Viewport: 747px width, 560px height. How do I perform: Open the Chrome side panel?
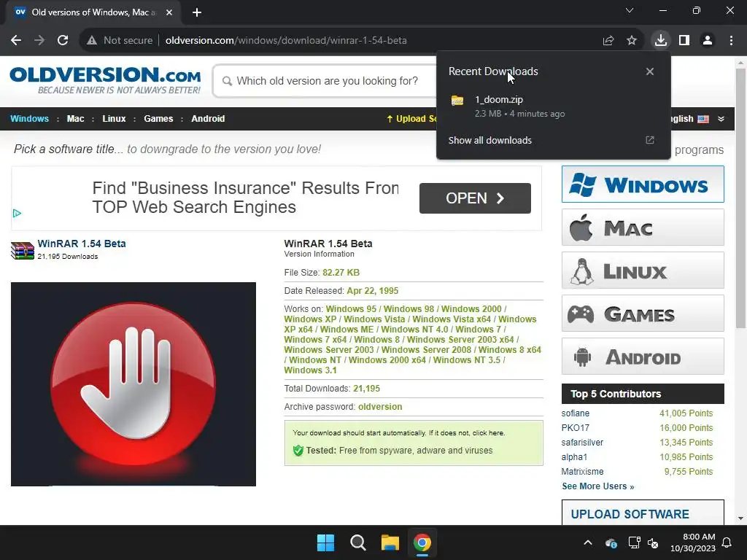click(x=684, y=41)
